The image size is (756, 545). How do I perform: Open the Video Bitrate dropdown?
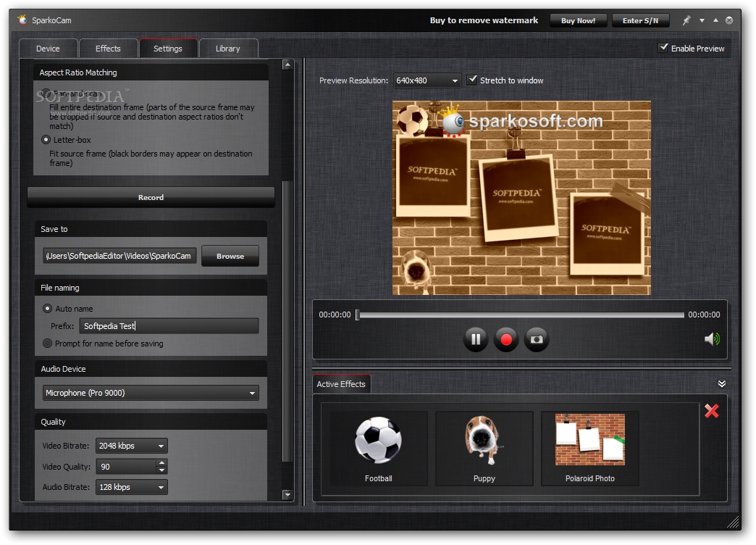point(132,446)
